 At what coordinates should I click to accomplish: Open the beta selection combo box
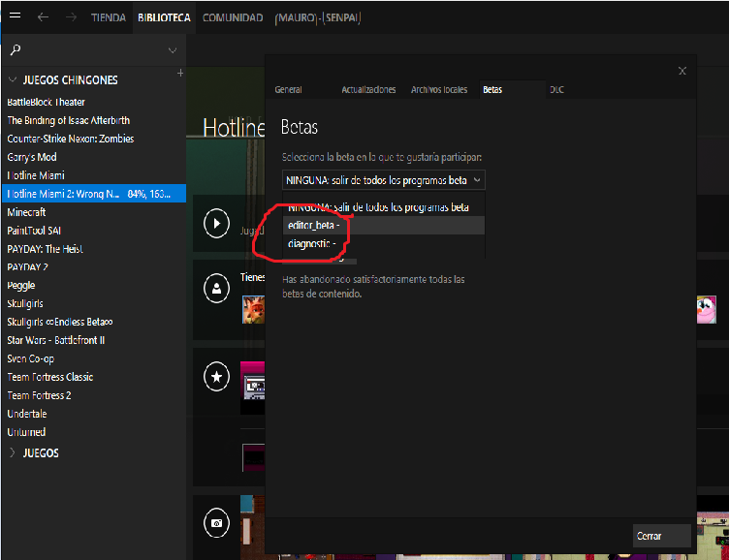click(x=384, y=180)
